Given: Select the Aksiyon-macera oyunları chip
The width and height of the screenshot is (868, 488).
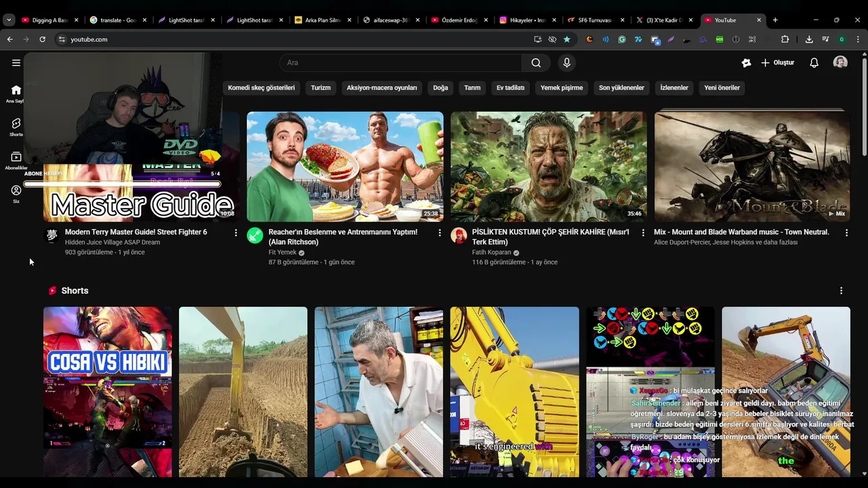Looking at the screenshot, I should (382, 88).
